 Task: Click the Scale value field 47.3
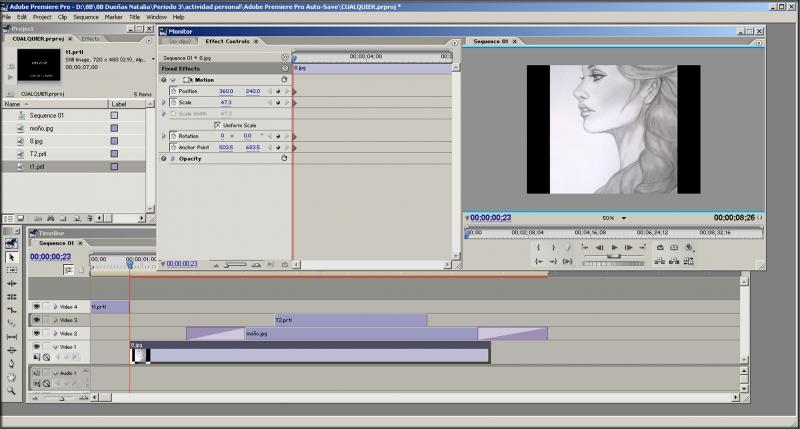click(x=226, y=102)
